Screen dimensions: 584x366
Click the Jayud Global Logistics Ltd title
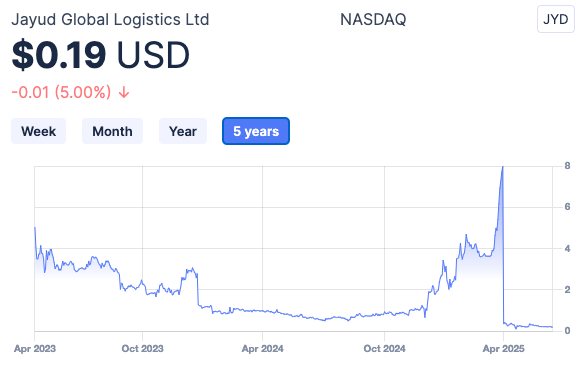[110, 19]
